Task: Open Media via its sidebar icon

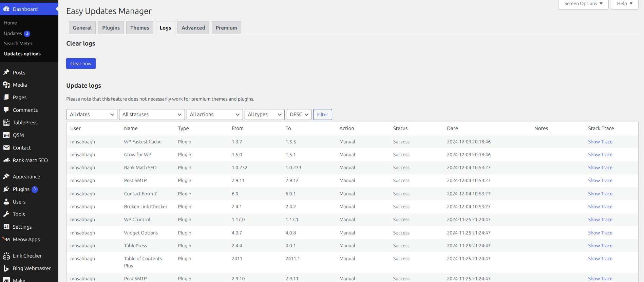Action: (x=6, y=85)
